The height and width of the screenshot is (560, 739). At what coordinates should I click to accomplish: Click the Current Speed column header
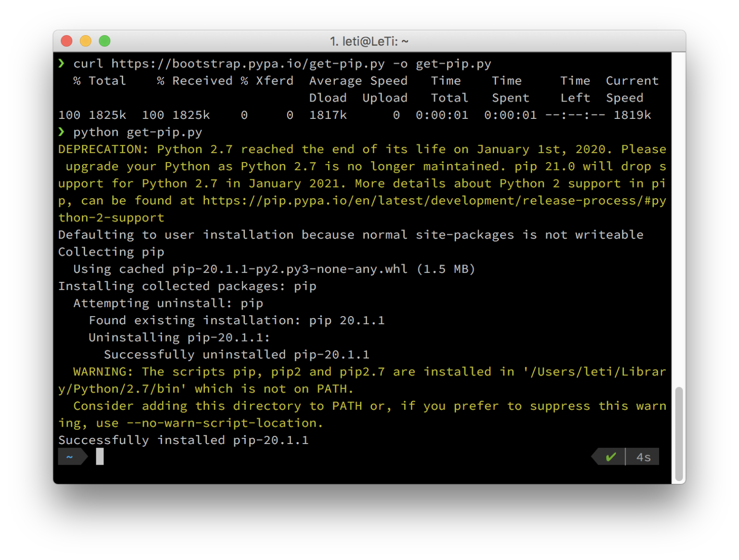pyautogui.click(x=632, y=89)
